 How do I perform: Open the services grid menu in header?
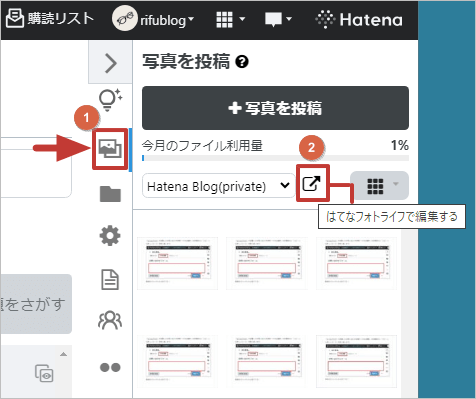[x=231, y=20]
